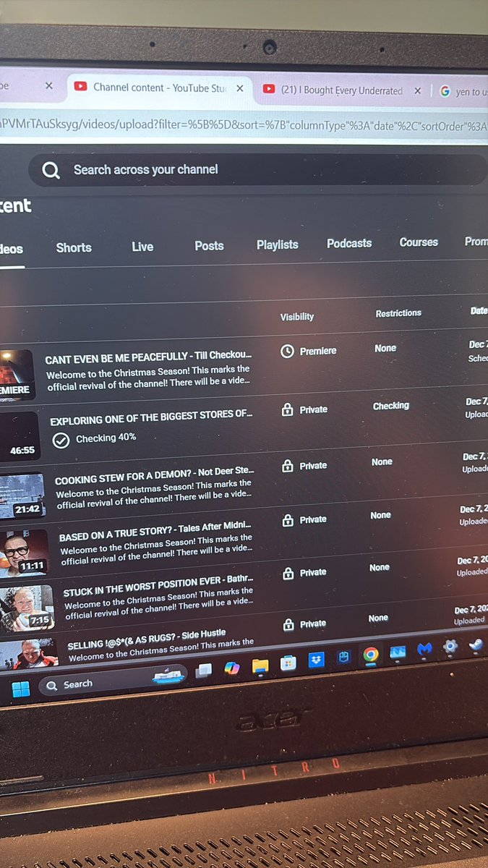Click None restriction in COOKING STEW row
The width and height of the screenshot is (488, 868).
382,461
